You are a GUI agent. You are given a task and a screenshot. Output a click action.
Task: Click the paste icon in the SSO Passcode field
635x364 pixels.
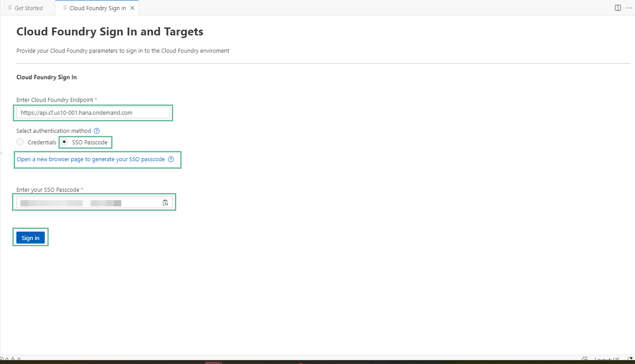tap(165, 202)
